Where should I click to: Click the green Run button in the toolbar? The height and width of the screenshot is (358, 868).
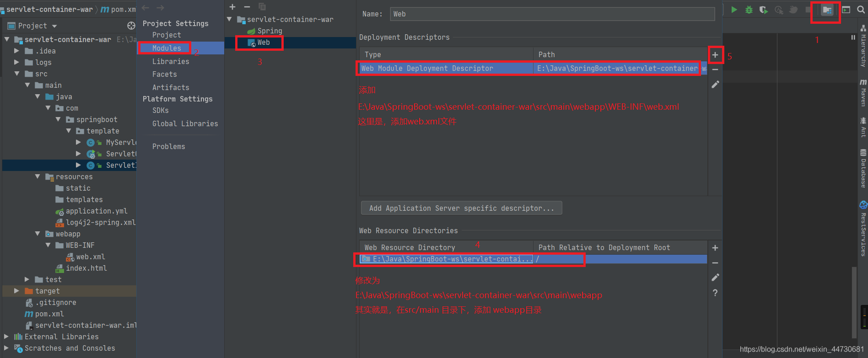(734, 10)
